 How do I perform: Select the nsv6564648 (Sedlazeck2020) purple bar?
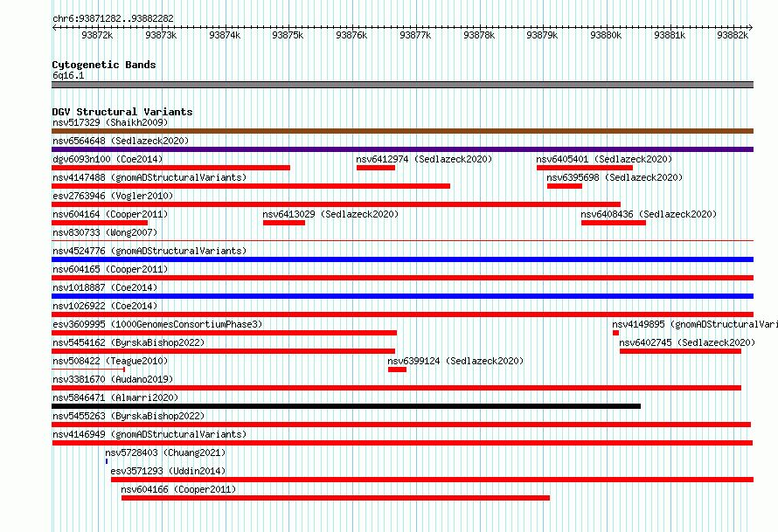pyautogui.click(x=402, y=149)
